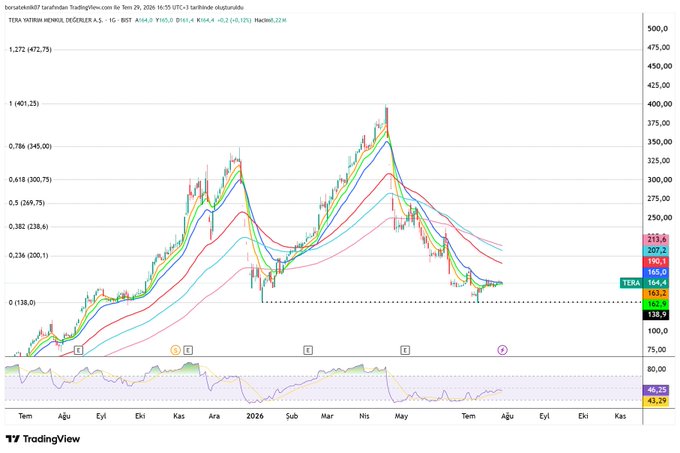
Task: Click the D161,4 low value
Action: pos(185,20)
